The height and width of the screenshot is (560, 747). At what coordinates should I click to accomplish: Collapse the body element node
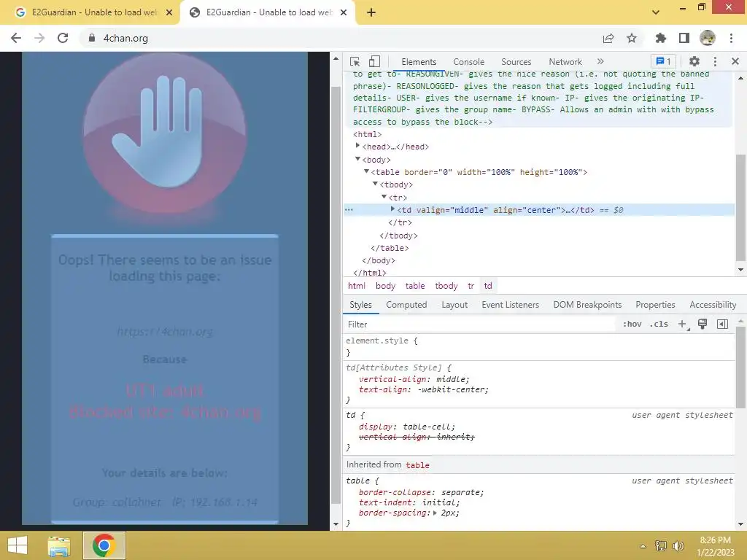pos(357,158)
